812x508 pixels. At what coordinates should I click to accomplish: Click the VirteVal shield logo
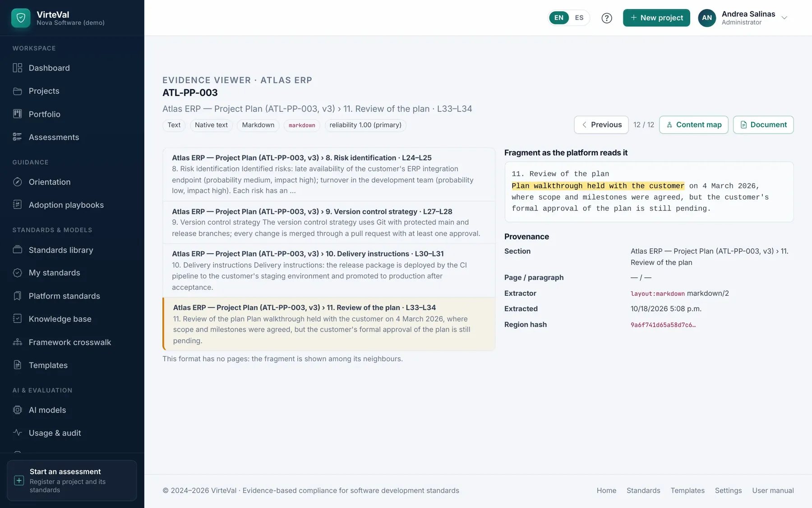coord(21,18)
